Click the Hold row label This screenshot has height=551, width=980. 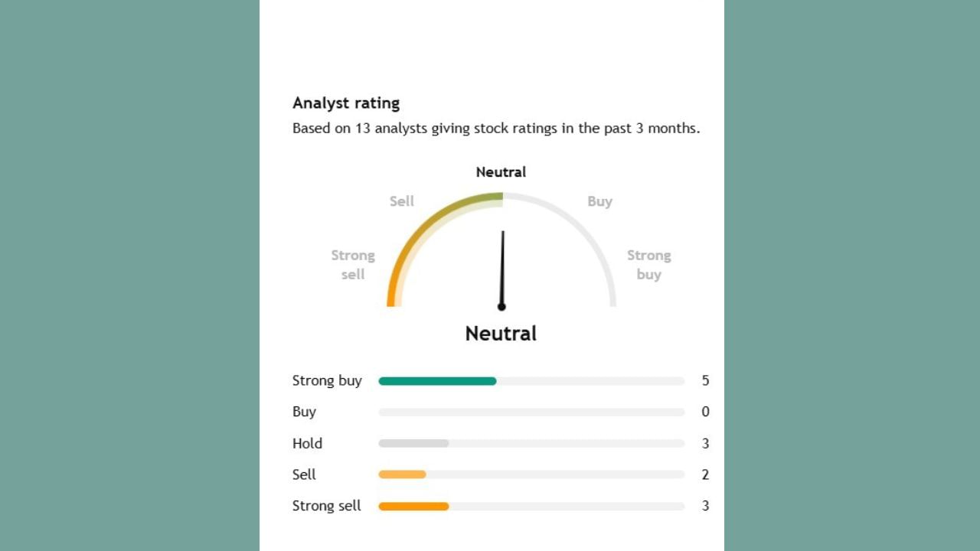[307, 444]
